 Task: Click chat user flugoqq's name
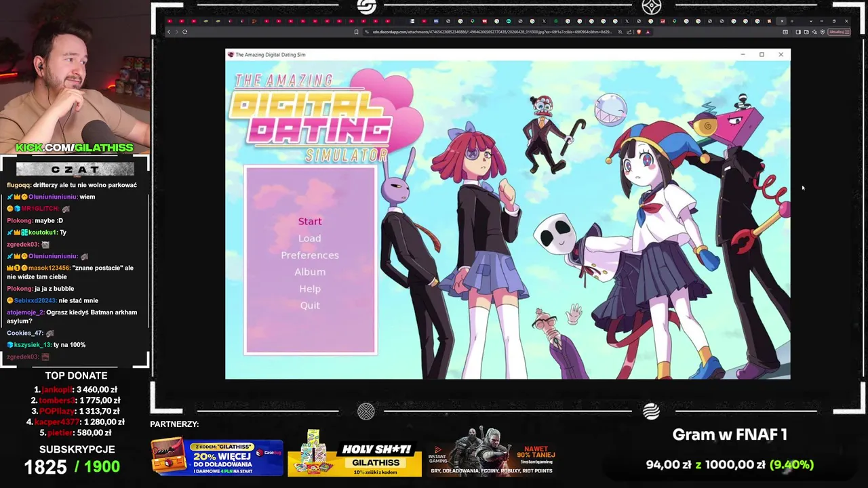[x=19, y=185]
